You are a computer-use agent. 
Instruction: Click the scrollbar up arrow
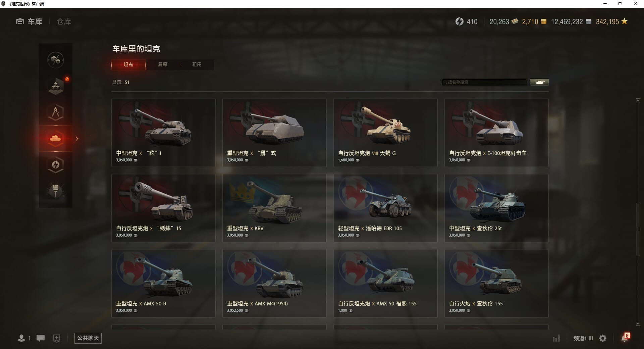(x=638, y=100)
